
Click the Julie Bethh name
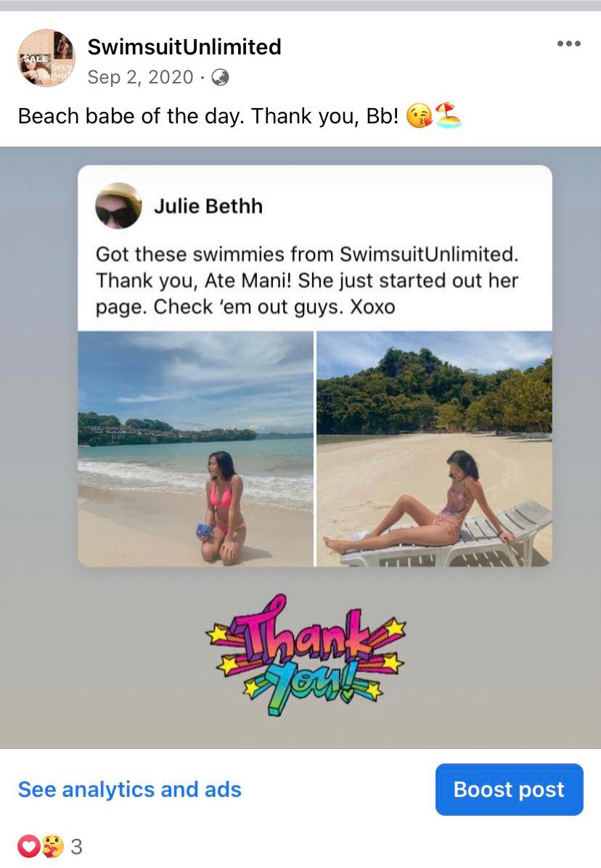point(208,206)
